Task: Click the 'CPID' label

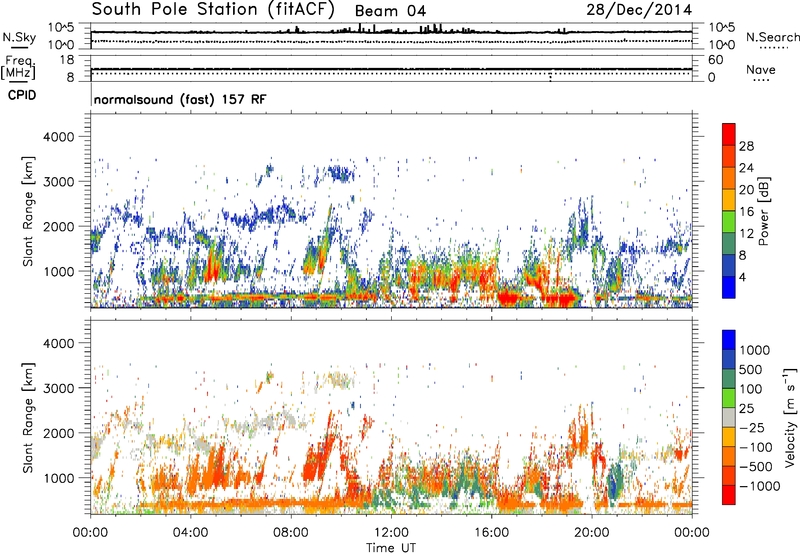Action: pos(22,95)
